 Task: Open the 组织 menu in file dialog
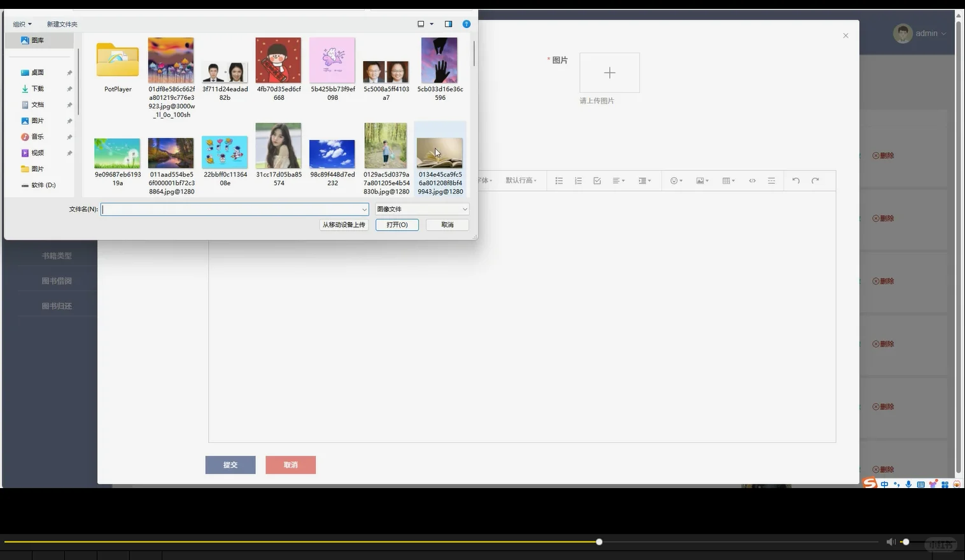click(x=22, y=24)
